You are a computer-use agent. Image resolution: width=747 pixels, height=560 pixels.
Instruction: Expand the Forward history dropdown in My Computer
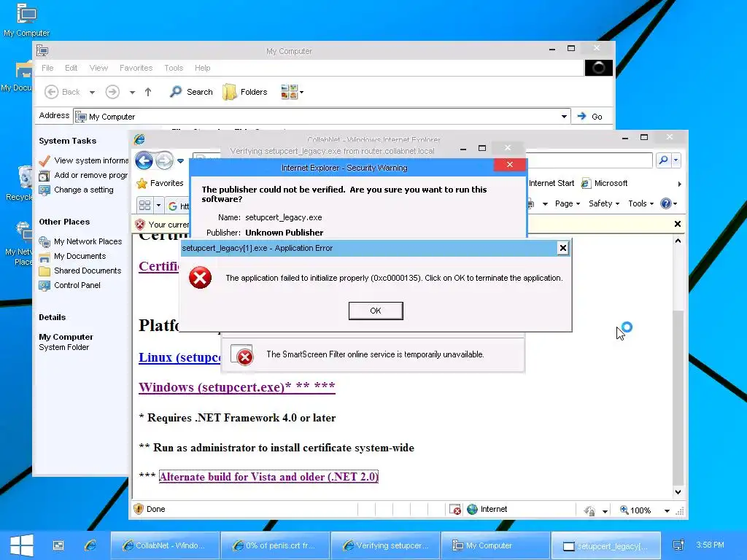click(132, 93)
